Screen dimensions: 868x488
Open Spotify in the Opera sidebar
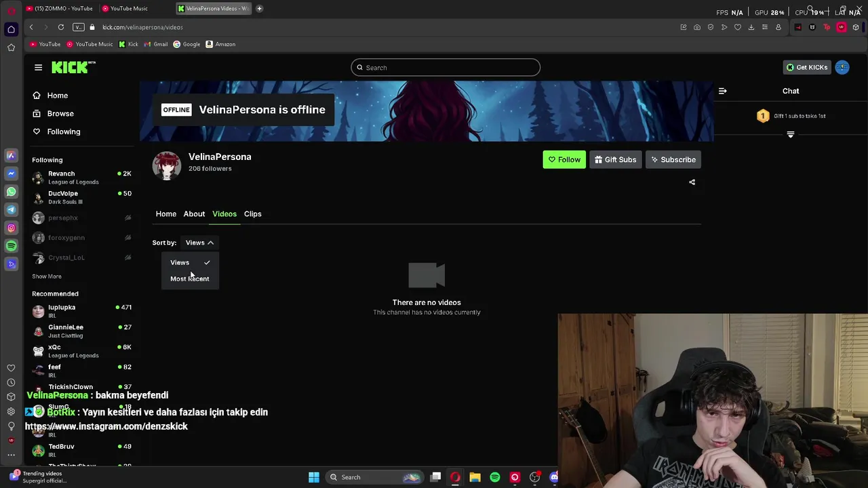11,246
